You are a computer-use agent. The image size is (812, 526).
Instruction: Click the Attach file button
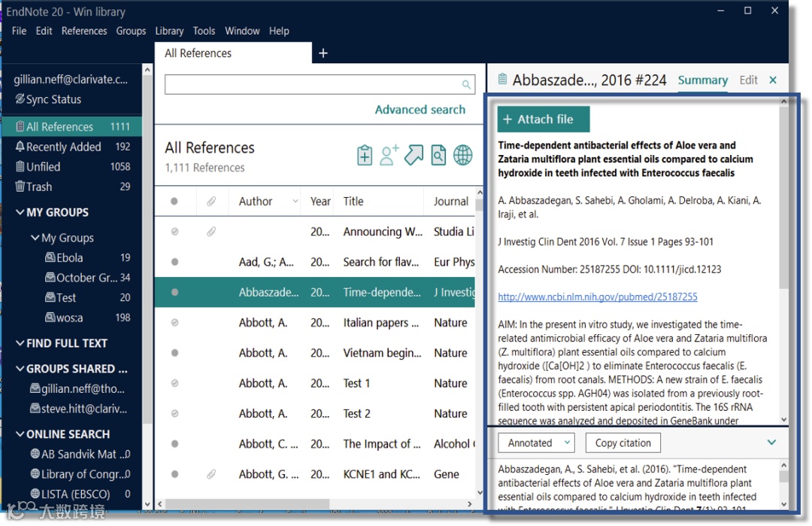point(544,119)
